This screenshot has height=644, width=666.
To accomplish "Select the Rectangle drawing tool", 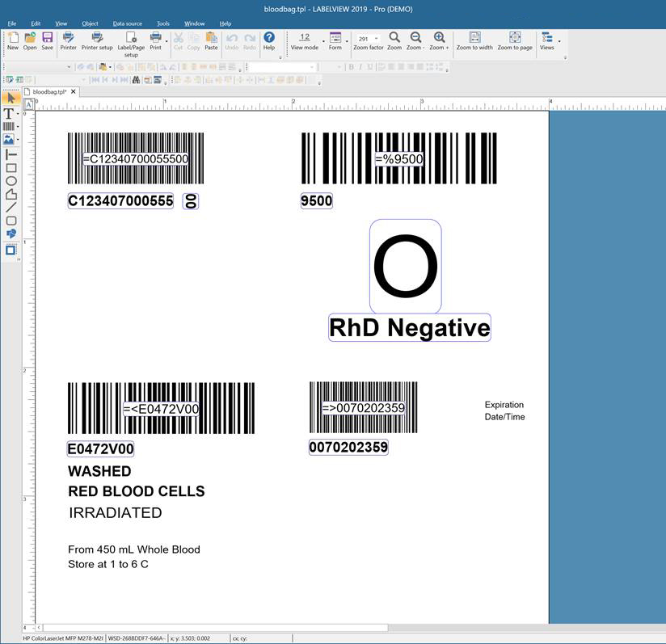I will tap(11, 166).
